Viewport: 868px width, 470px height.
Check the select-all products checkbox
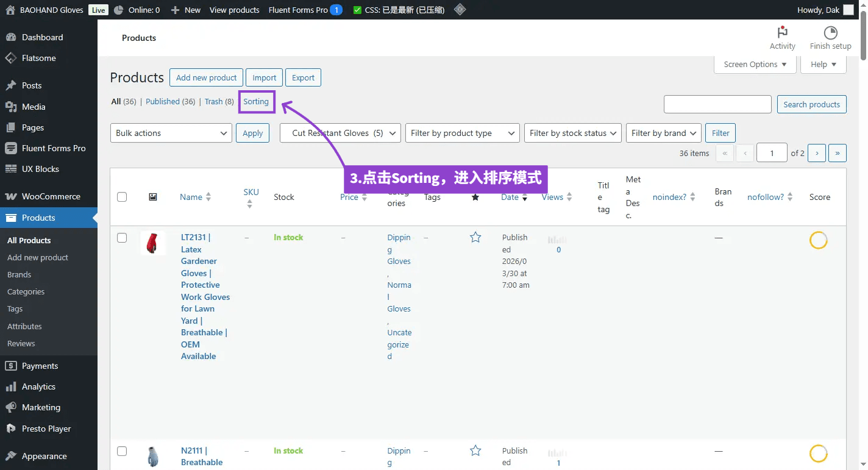122,197
